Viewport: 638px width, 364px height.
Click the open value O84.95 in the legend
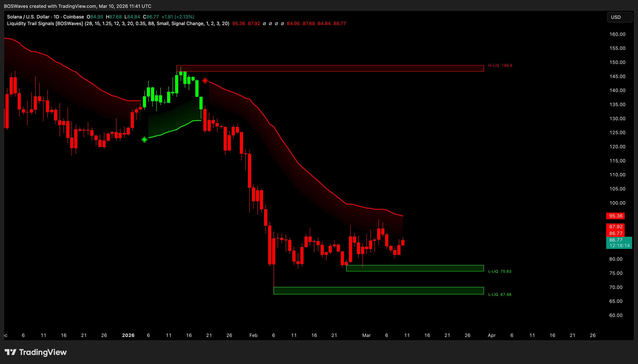point(95,17)
